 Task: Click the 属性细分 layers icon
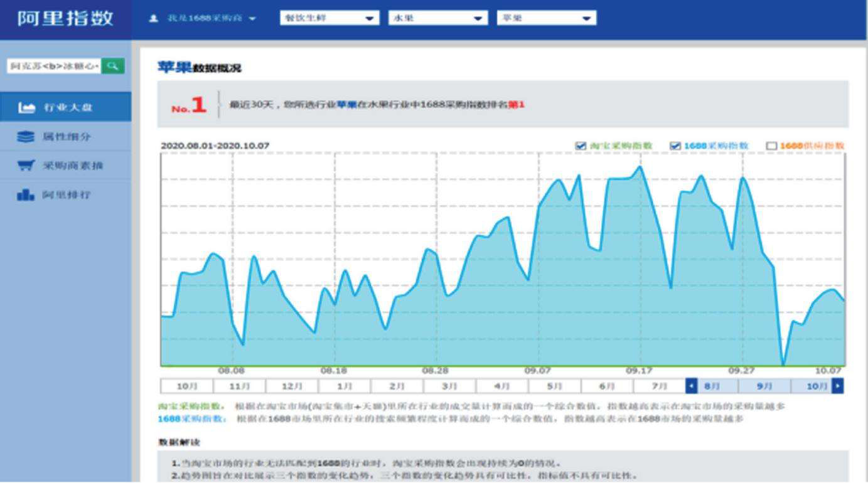26,137
